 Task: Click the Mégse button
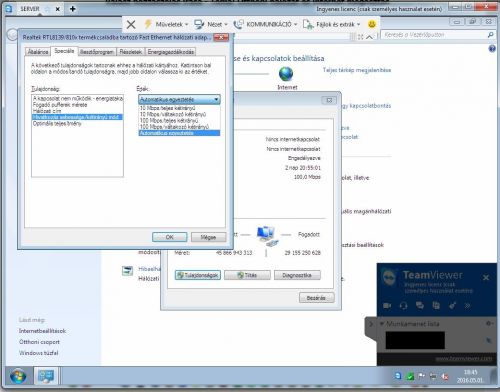[x=208, y=237]
